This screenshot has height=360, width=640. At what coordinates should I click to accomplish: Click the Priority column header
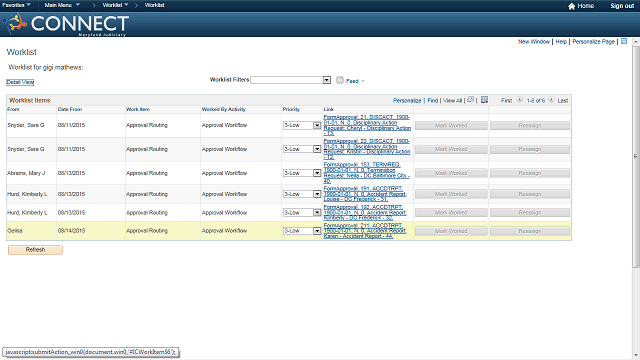point(291,109)
